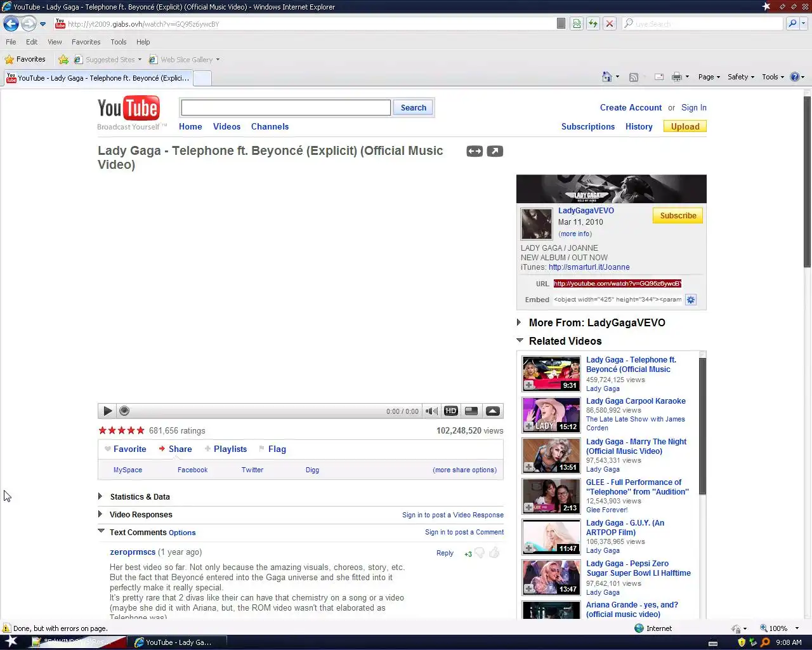
Task: Open the View menu
Action: point(55,42)
